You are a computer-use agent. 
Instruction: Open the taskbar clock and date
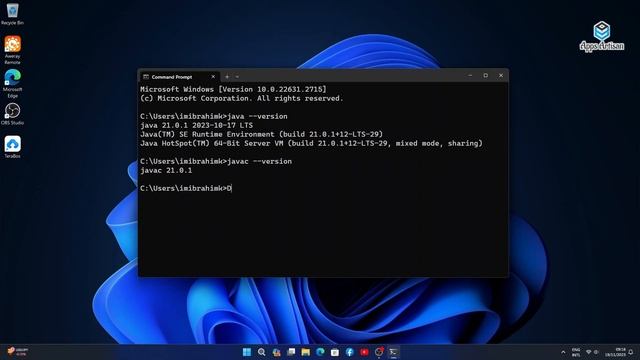616,352
